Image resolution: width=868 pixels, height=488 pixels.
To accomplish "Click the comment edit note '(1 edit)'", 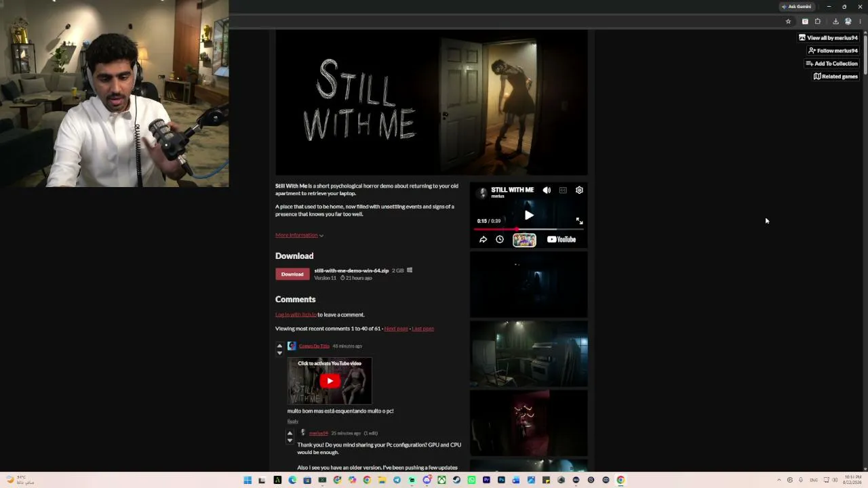I will 370,433.
